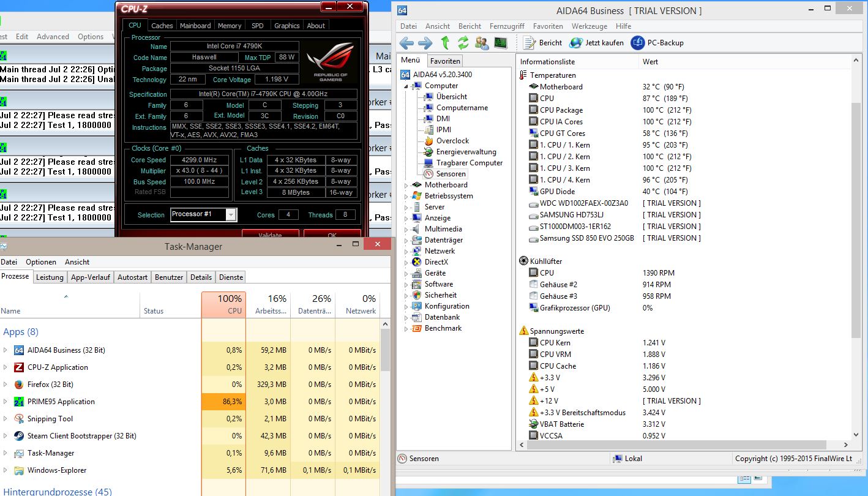This screenshot has width=868, height=496.
Task: Click the Snipping Tool scissors icon
Action: pyautogui.click(x=18, y=419)
